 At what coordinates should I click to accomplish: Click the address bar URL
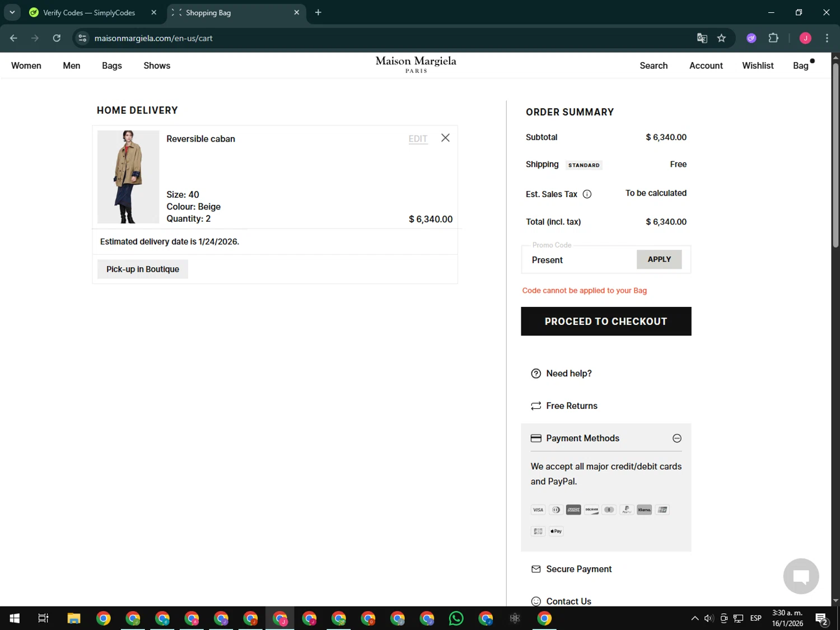[153, 38]
